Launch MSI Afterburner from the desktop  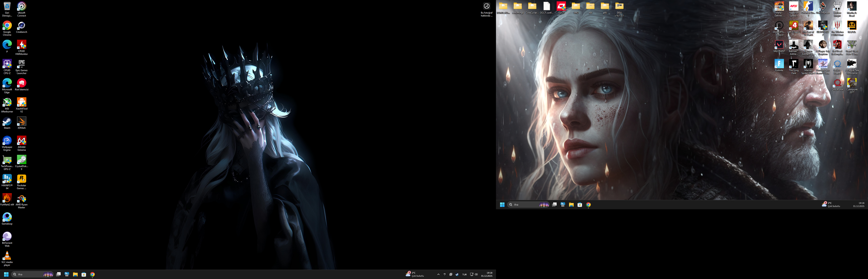[x=7, y=106]
